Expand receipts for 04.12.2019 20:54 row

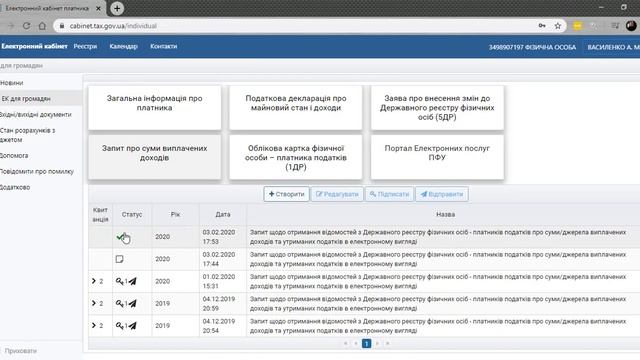94,325
